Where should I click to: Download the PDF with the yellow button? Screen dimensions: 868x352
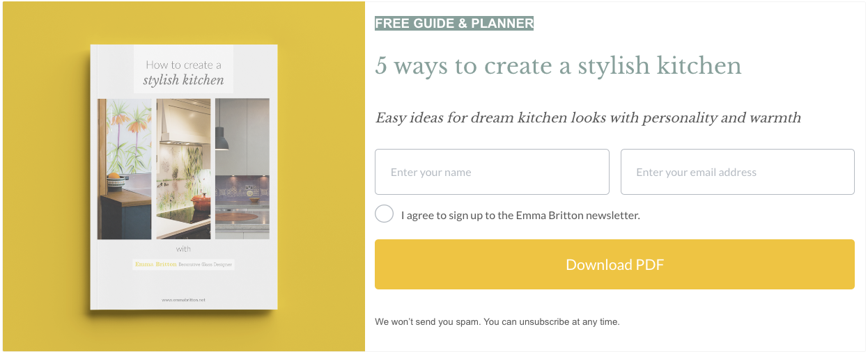pos(614,264)
